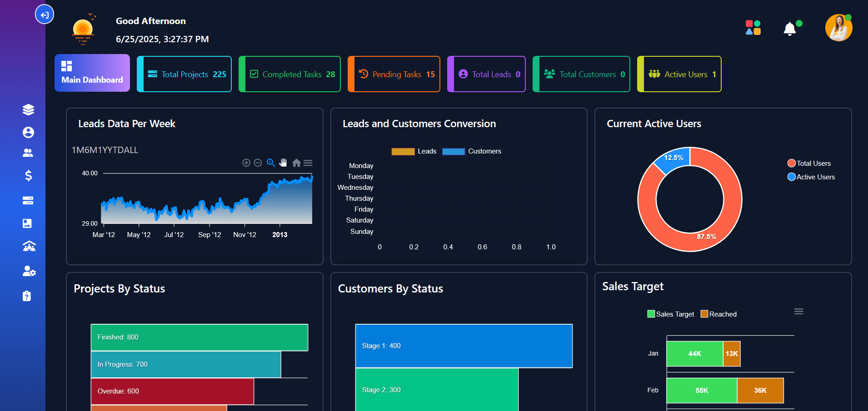Open the layers icon in the sidebar
Viewport: 868px width, 411px height.
pos(28,109)
